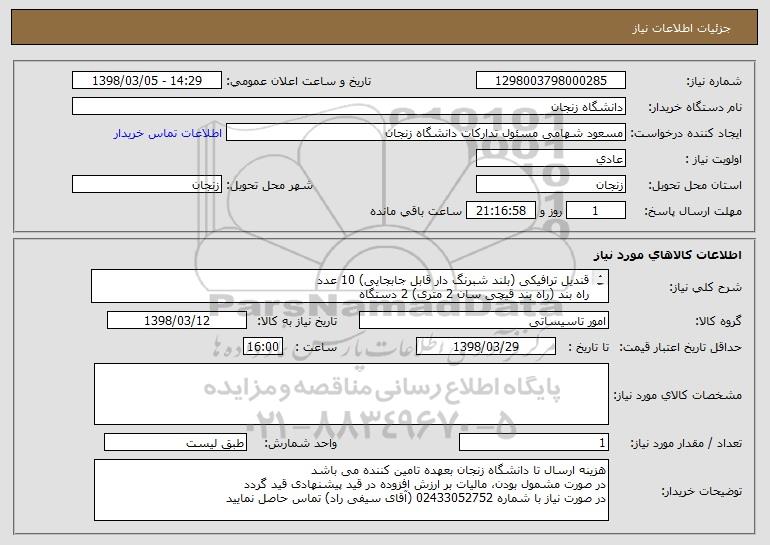Click the label اولویت نیاز

coord(714,159)
